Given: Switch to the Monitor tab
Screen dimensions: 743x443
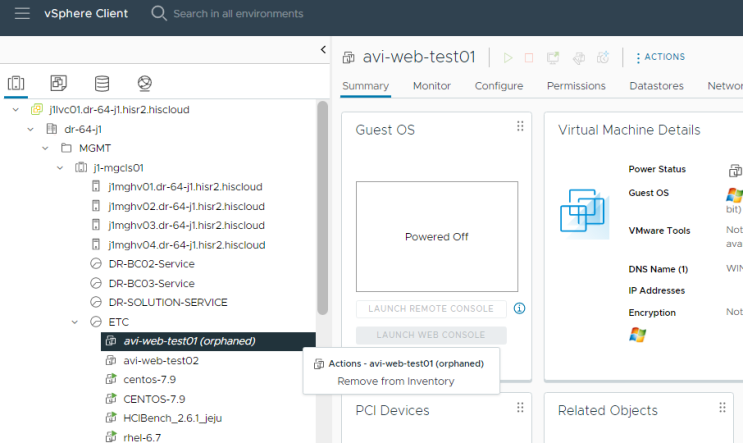Looking at the screenshot, I should (x=432, y=86).
